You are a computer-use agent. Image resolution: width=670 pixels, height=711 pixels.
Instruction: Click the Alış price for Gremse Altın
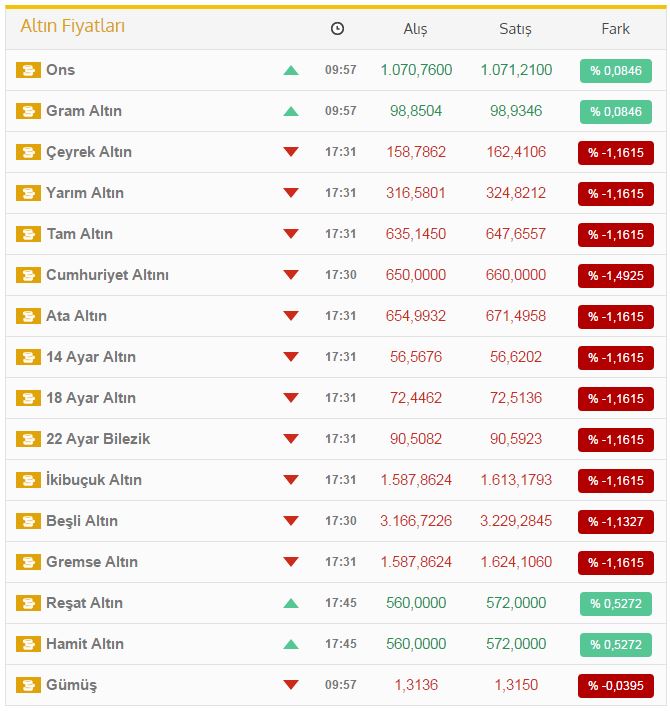[416, 562]
